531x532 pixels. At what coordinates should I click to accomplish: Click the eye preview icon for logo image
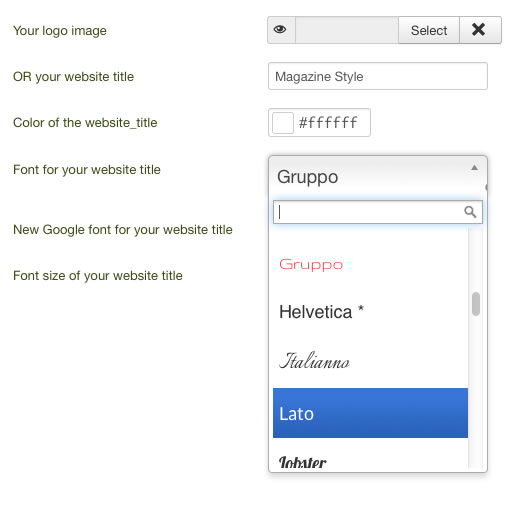pyautogui.click(x=280, y=30)
